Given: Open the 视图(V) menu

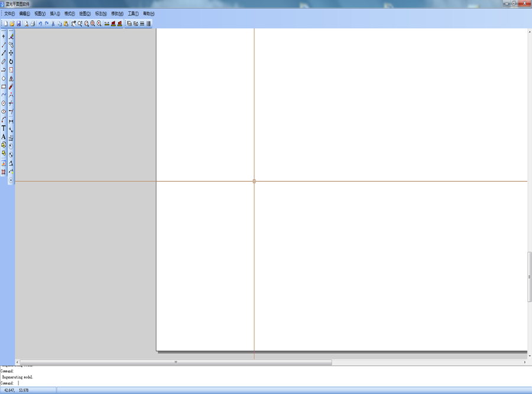Looking at the screenshot, I should 40,14.
